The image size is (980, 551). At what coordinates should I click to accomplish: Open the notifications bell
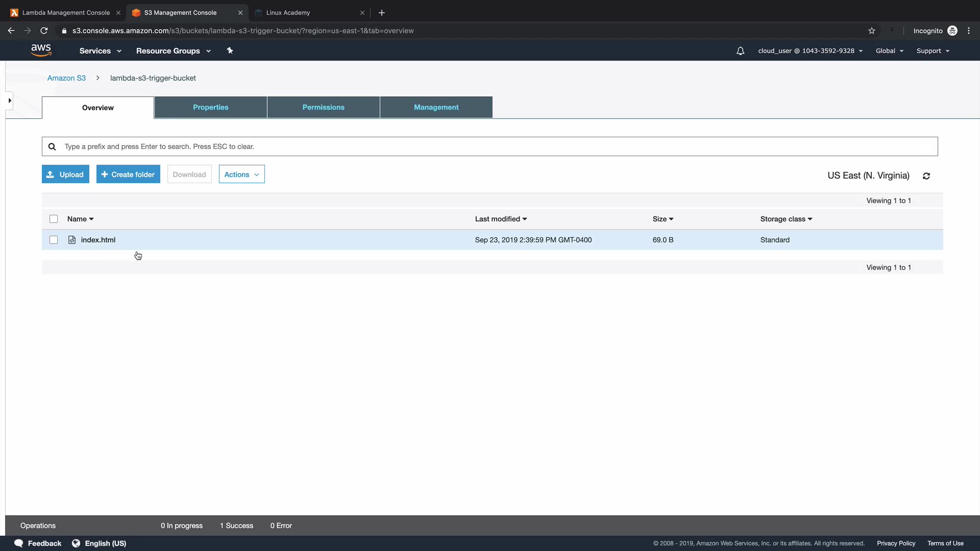[x=740, y=51]
